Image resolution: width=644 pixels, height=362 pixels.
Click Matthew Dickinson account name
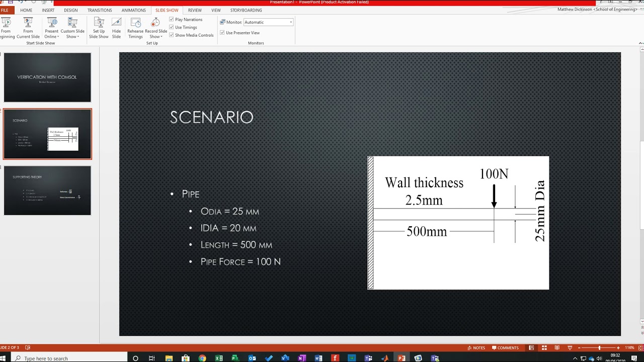pos(597,10)
